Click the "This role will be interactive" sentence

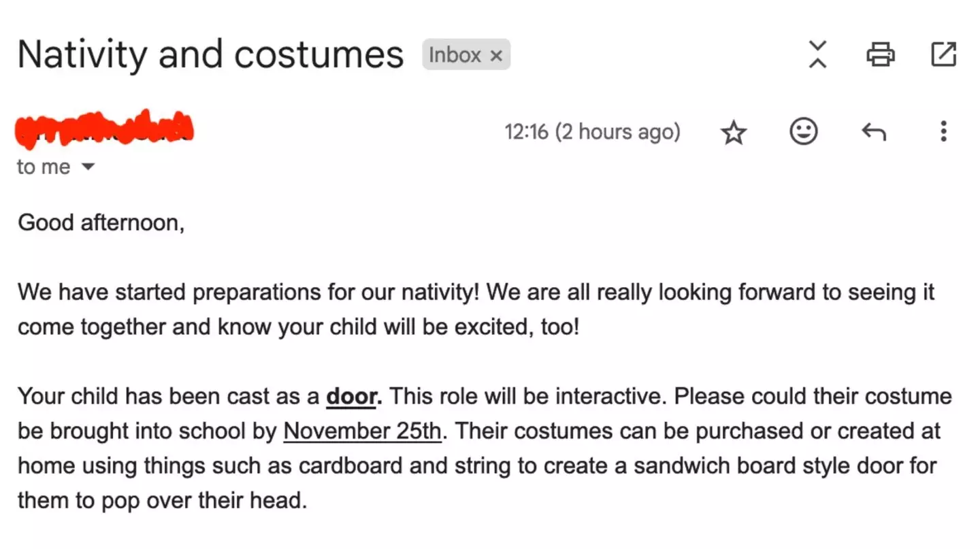[528, 396]
